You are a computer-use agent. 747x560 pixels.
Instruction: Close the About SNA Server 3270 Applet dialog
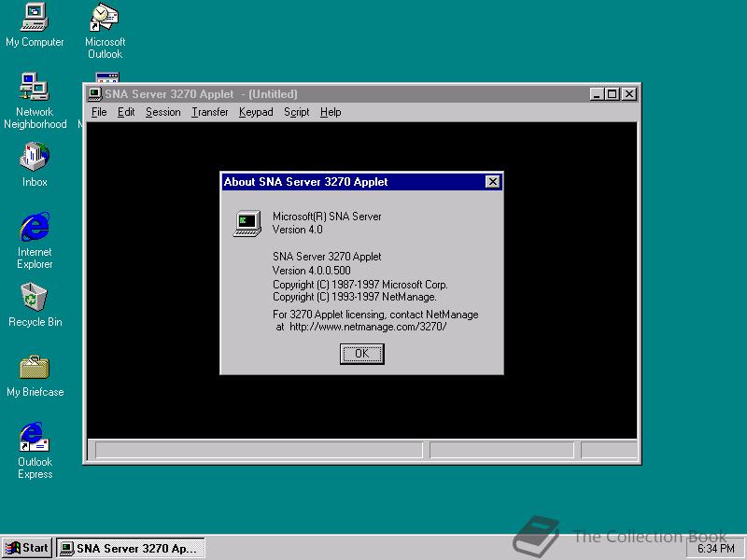click(x=493, y=181)
